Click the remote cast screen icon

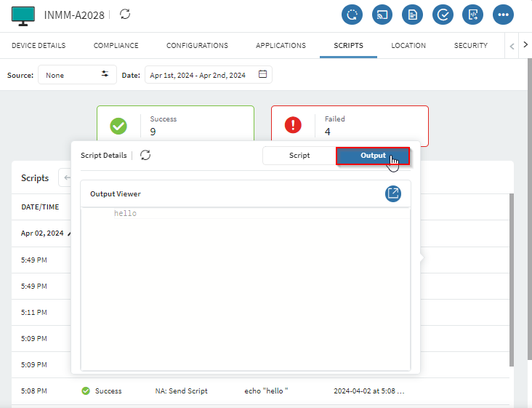pos(382,15)
